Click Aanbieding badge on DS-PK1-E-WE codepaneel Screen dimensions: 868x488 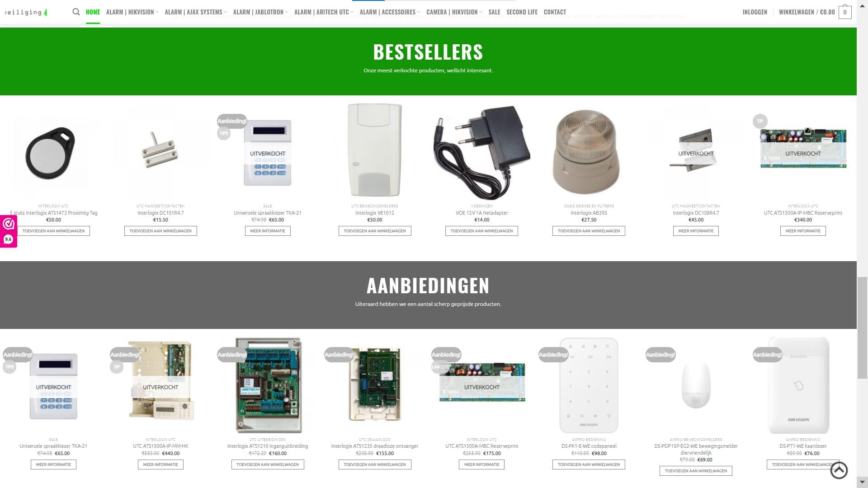click(x=553, y=355)
